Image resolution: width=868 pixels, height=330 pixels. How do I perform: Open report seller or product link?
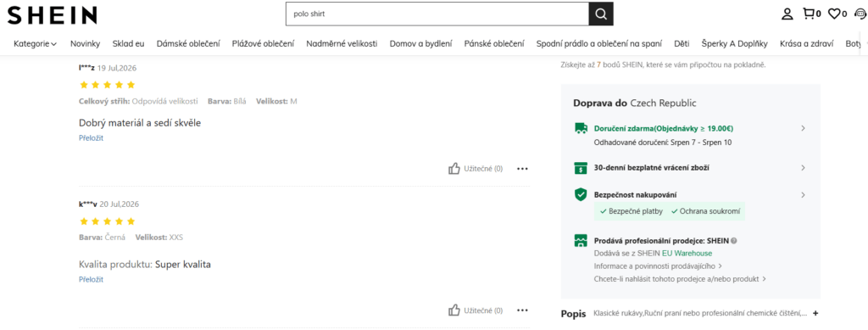click(680, 279)
